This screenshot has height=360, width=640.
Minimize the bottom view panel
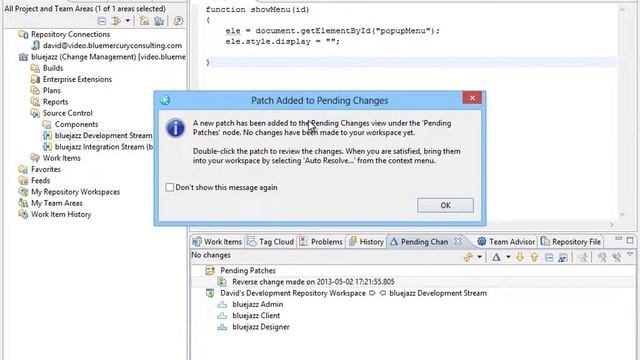pyautogui.click(x=619, y=238)
